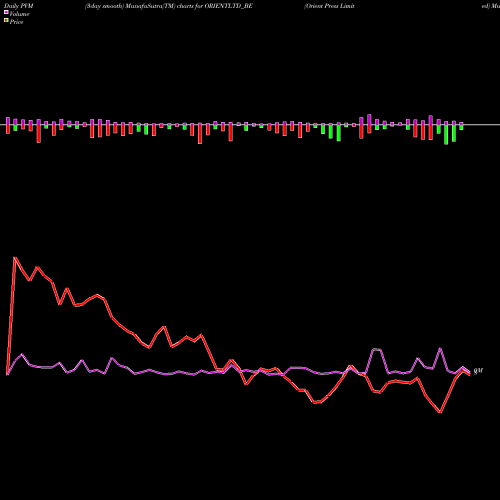Click the 'Price' legend label

[x=16, y=22]
